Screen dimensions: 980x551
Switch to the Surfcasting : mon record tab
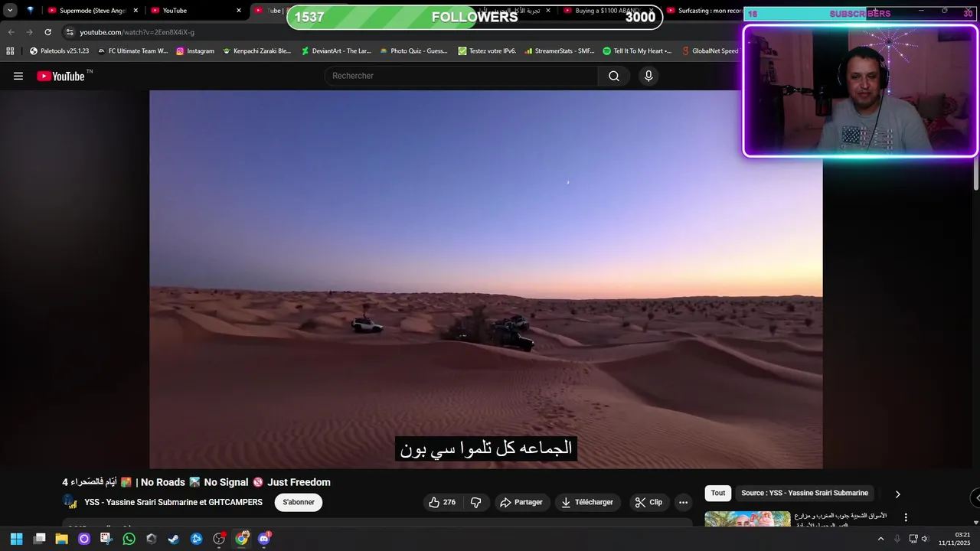point(703,11)
